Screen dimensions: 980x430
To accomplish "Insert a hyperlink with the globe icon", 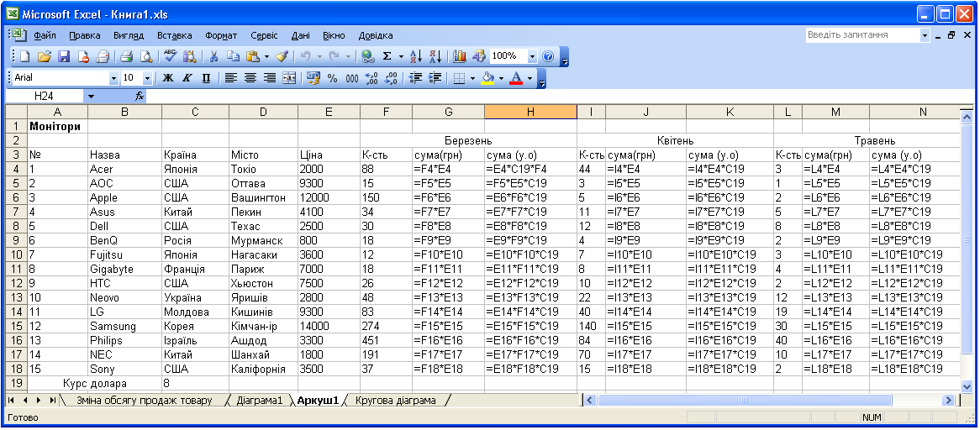I will 368,57.
